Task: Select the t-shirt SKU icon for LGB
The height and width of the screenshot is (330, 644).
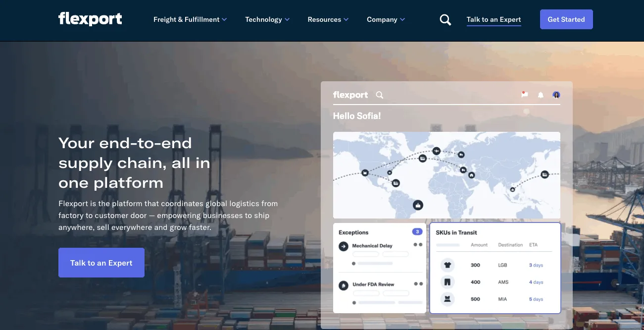Action: click(447, 265)
